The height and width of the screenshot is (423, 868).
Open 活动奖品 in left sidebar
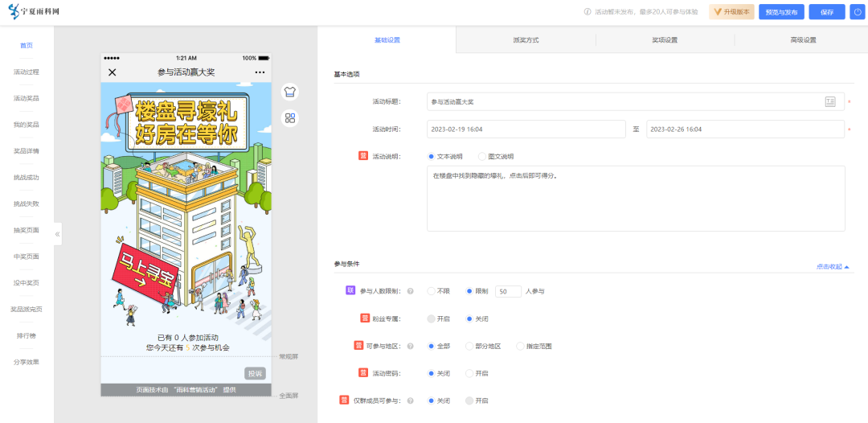[27, 99]
